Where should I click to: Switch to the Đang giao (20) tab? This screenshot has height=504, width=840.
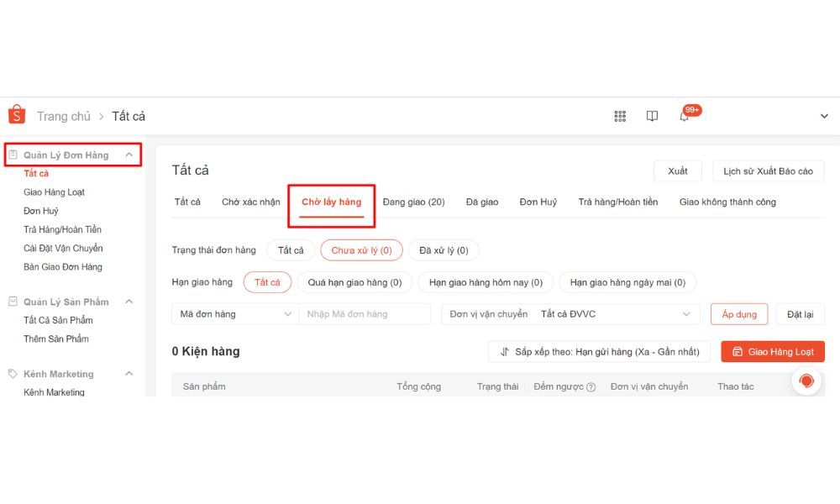click(x=413, y=202)
